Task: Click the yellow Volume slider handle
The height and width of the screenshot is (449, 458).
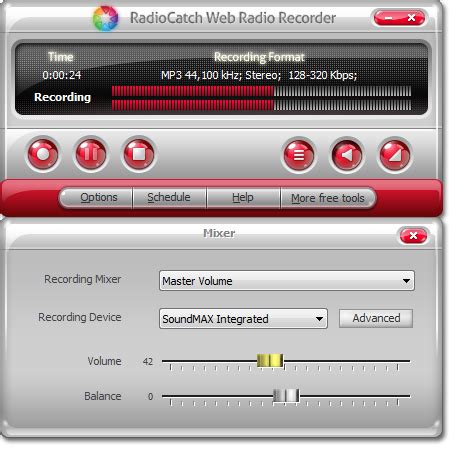Action: coord(270,361)
